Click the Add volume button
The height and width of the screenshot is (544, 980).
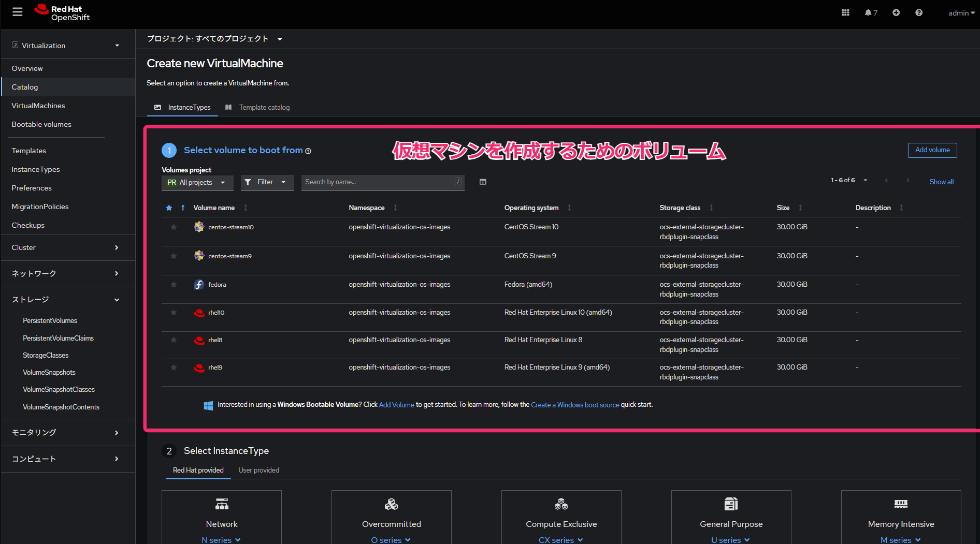pyautogui.click(x=932, y=150)
